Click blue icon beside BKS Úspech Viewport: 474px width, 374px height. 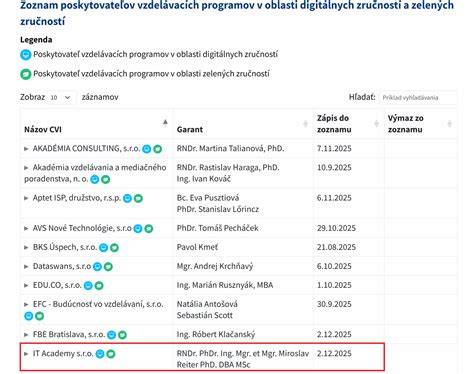[104, 248]
